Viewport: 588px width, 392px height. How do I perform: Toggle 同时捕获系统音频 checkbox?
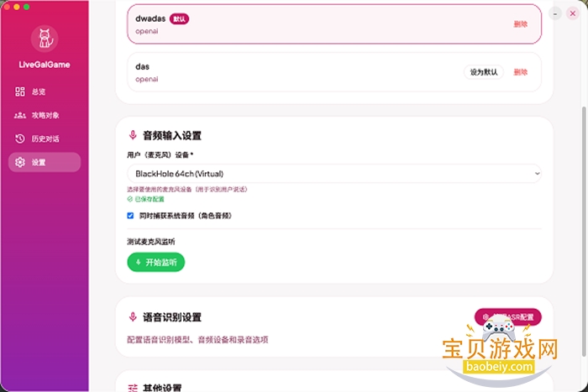point(130,216)
